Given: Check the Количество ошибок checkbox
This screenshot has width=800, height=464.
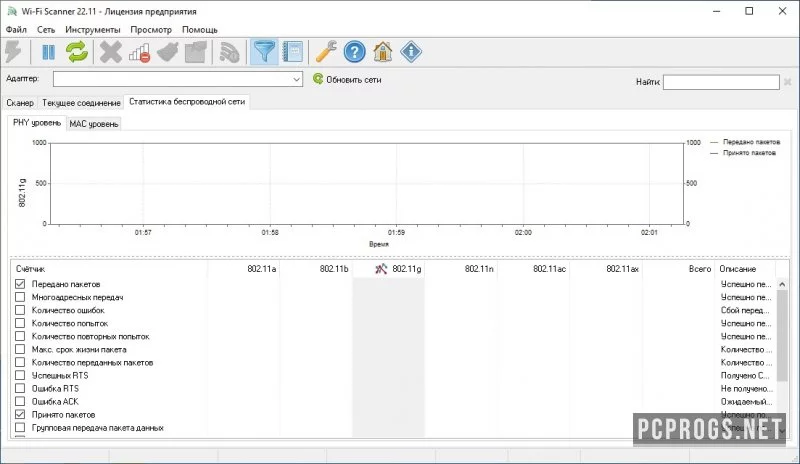Looking at the screenshot, I should tap(20, 310).
